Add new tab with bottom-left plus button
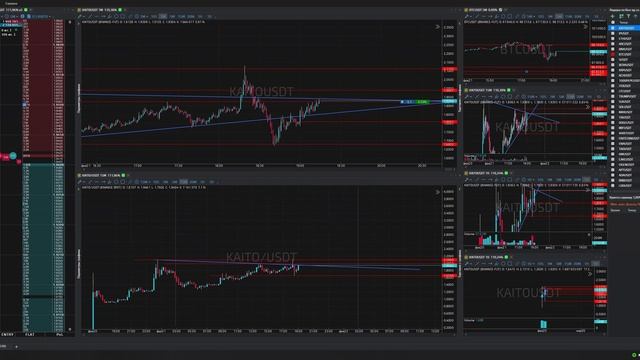This screenshot has height=360, width=640. click(x=16, y=347)
